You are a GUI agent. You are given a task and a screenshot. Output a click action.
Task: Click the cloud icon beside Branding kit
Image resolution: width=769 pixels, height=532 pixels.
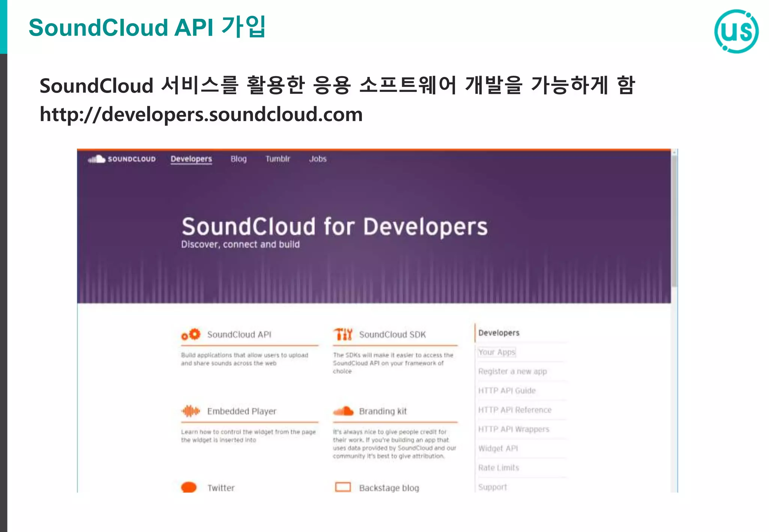(343, 411)
